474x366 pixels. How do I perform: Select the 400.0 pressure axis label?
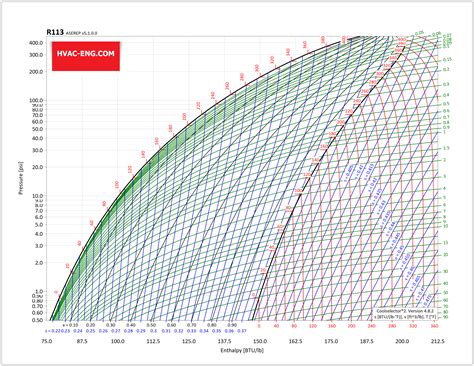coord(36,43)
